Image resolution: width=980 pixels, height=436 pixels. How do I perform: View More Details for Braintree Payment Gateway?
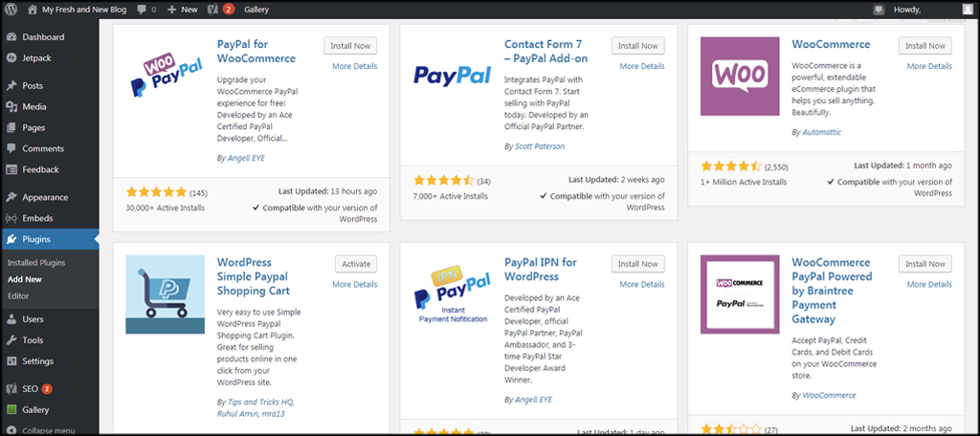930,284
